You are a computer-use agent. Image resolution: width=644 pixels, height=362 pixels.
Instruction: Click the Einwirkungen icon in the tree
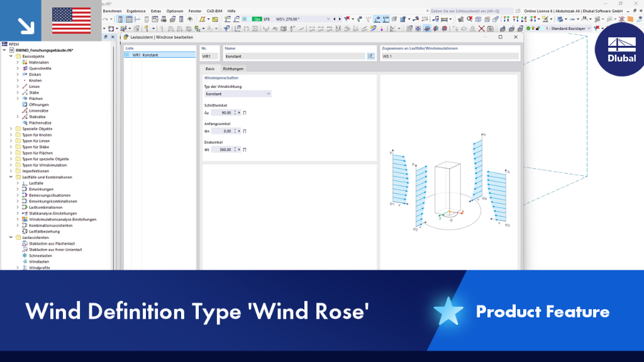[25, 189]
